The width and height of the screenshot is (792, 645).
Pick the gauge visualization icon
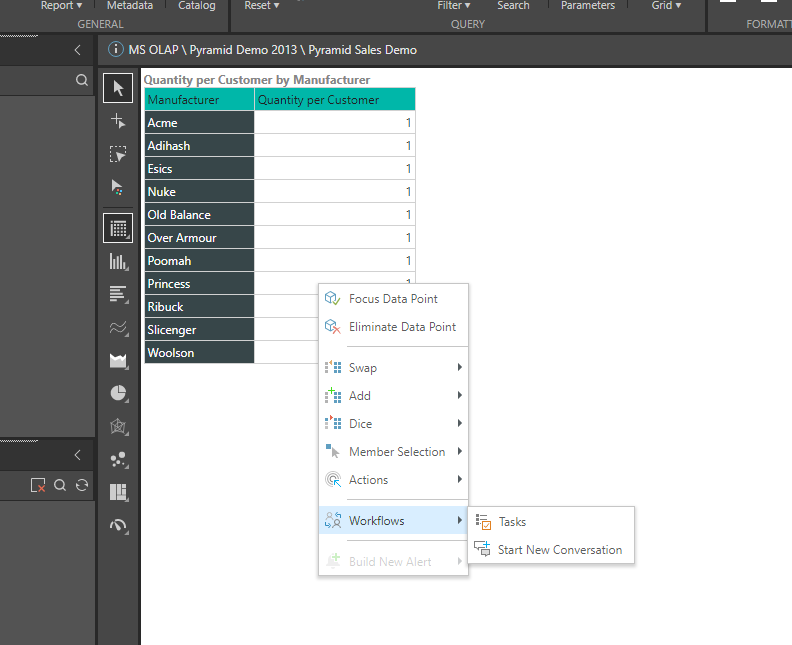(x=118, y=525)
